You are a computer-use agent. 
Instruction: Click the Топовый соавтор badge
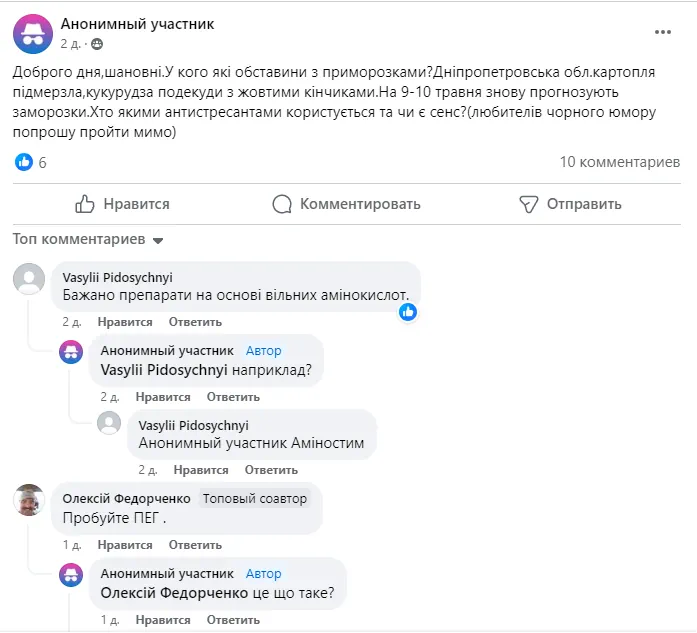point(256,498)
